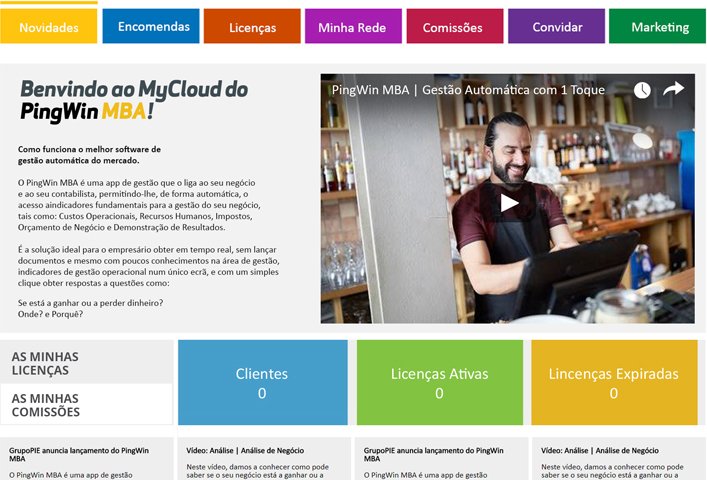Select the As Minhas Comissões side tab

87,404
